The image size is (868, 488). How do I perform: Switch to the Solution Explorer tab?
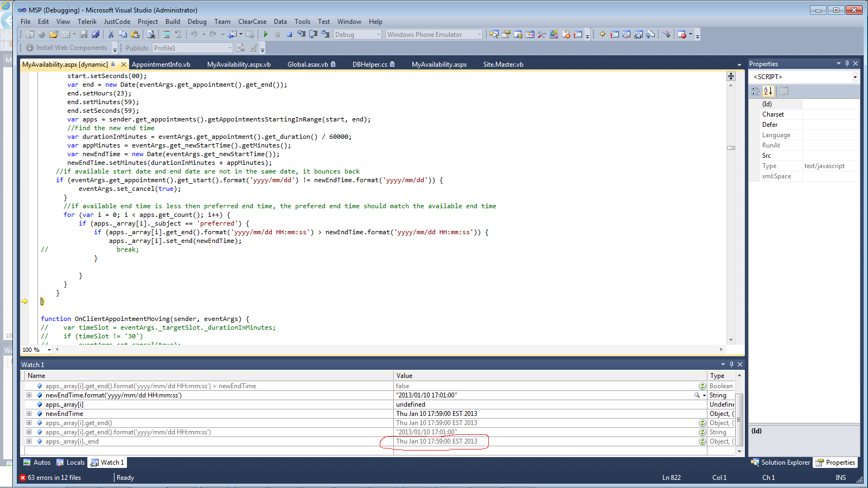point(781,463)
